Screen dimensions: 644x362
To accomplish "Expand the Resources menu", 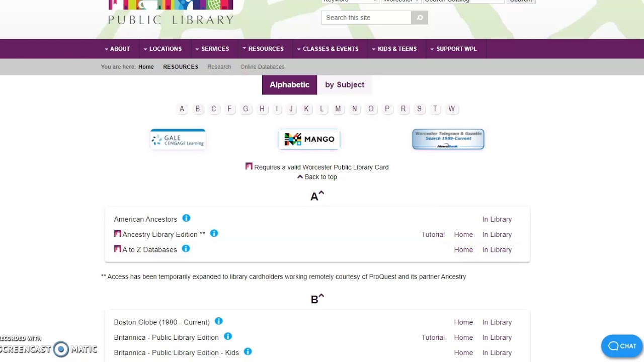I will [263, 49].
